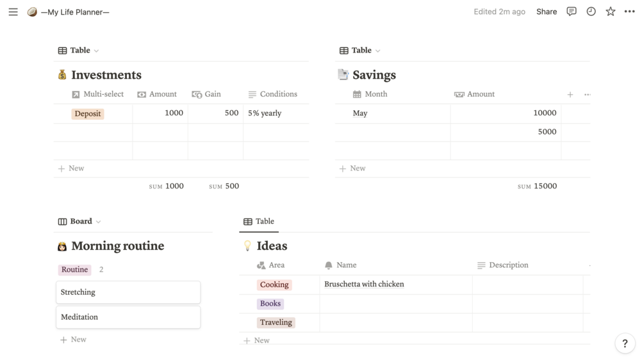Viewport: 644px width, 362px height.
Task: Click the Ideas lightbulb icon
Action: tap(247, 246)
